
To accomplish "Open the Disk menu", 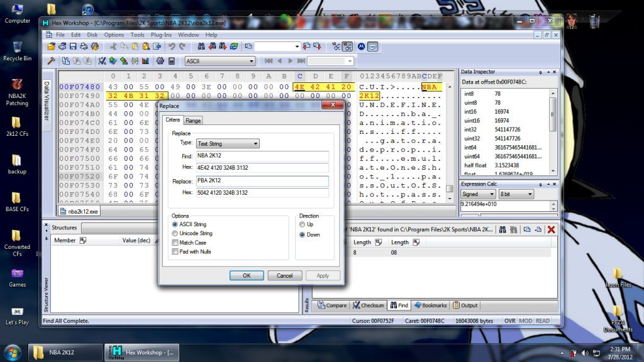I will (92, 35).
